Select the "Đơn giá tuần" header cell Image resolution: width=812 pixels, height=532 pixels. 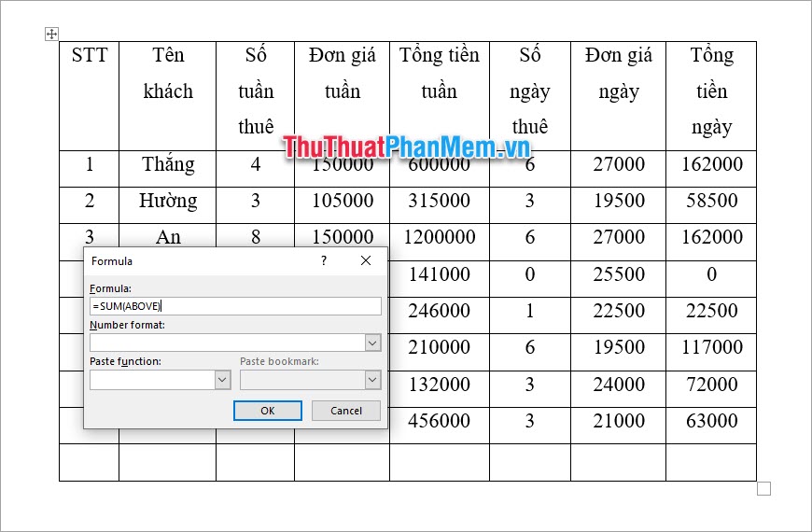tap(343, 96)
